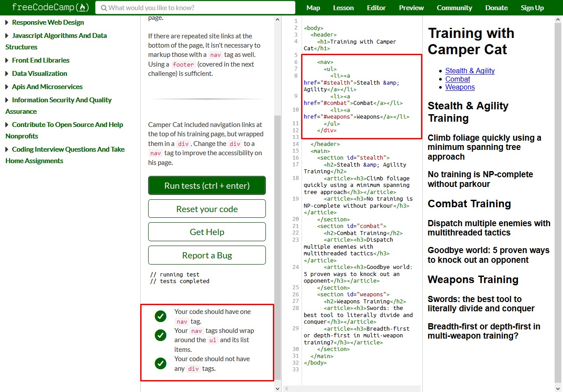
Task: Click the editor horizontal scroll-left arrow
Action: [x=287, y=388]
